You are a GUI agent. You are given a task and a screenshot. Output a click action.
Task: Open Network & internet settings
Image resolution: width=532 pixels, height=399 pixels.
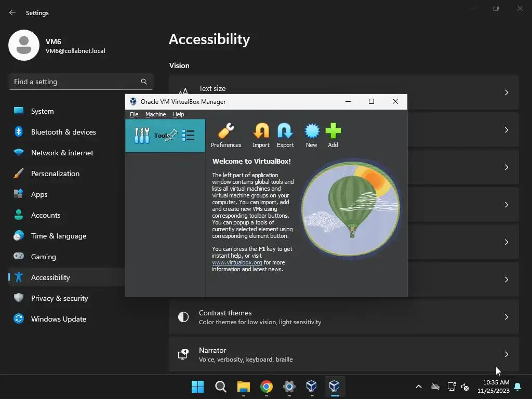point(67,153)
